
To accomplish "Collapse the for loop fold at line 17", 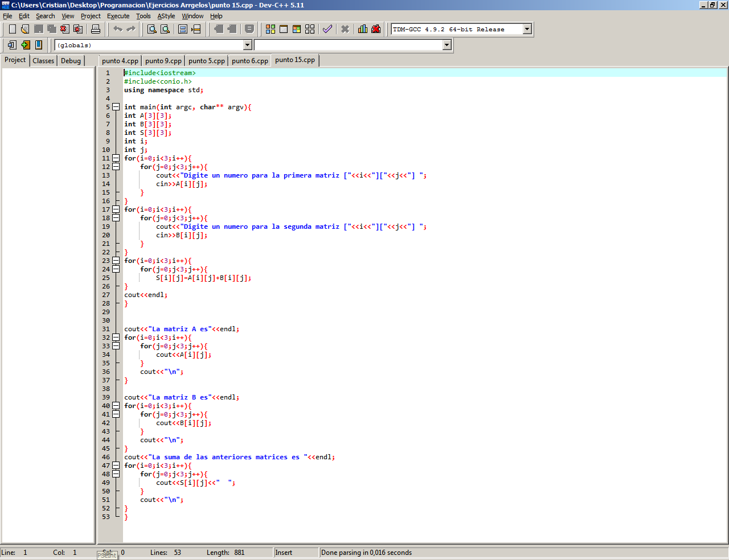I will 116,209.
